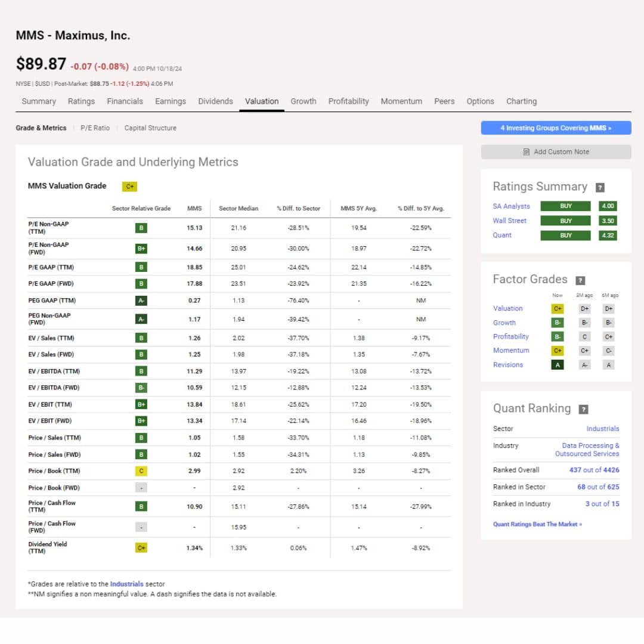The image size is (644, 644).
Task: Click the Quant BUY rating bar
Action: (x=565, y=236)
